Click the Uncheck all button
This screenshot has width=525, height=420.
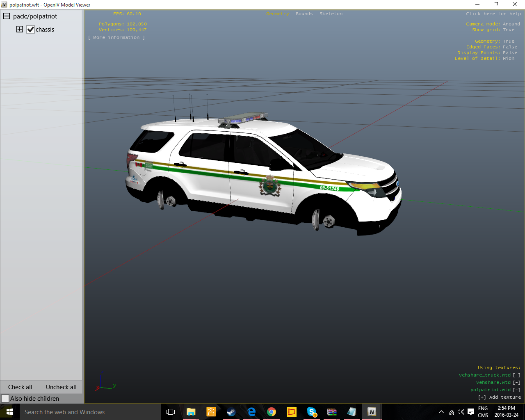(x=61, y=387)
